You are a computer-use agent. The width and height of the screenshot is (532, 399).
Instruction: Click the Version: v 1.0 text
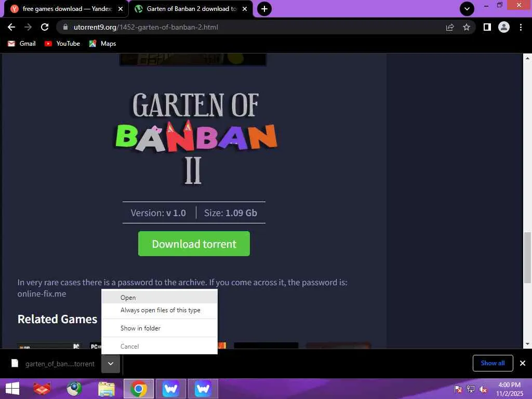click(x=158, y=212)
